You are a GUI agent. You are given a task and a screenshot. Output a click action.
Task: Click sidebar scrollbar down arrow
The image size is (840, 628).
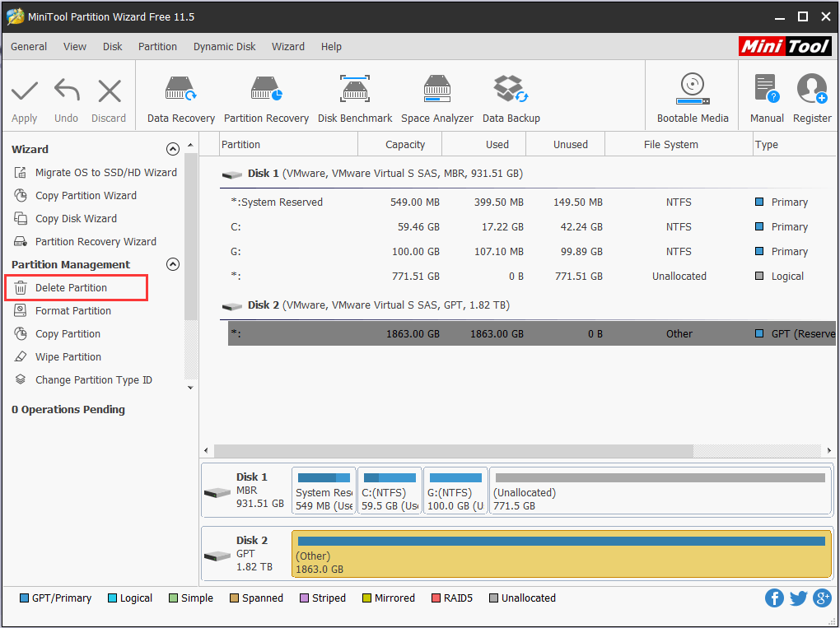click(x=190, y=388)
